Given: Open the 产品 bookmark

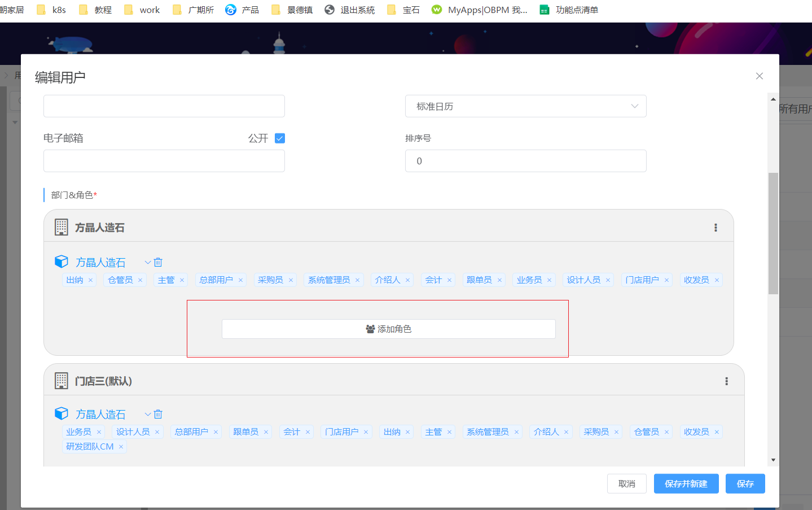Looking at the screenshot, I should tap(242, 10).
